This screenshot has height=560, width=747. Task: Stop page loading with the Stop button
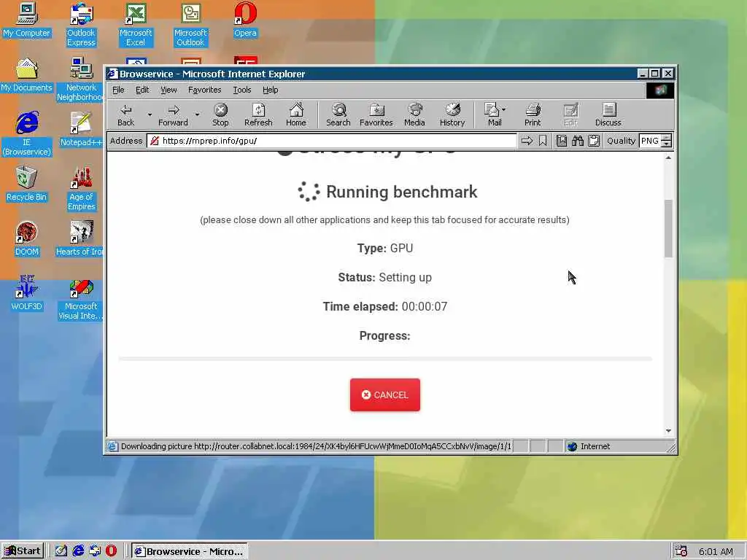pyautogui.click(x=220, y=115)
